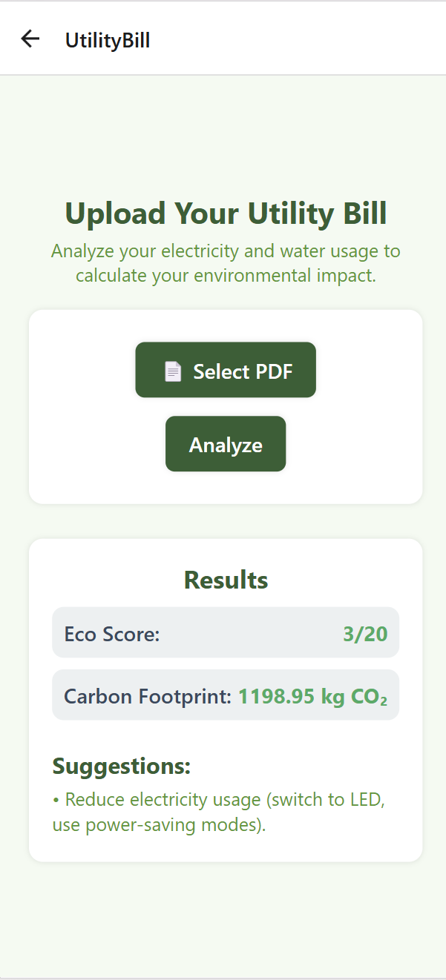The height and width of the screenshot is (980, 446).
Task: Click the 'Reduce electricity usage' suggestion line
Action: point(226,800)
